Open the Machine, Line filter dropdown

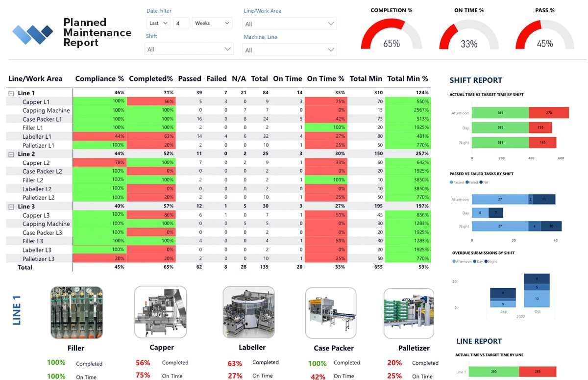(x=290, y=50)
